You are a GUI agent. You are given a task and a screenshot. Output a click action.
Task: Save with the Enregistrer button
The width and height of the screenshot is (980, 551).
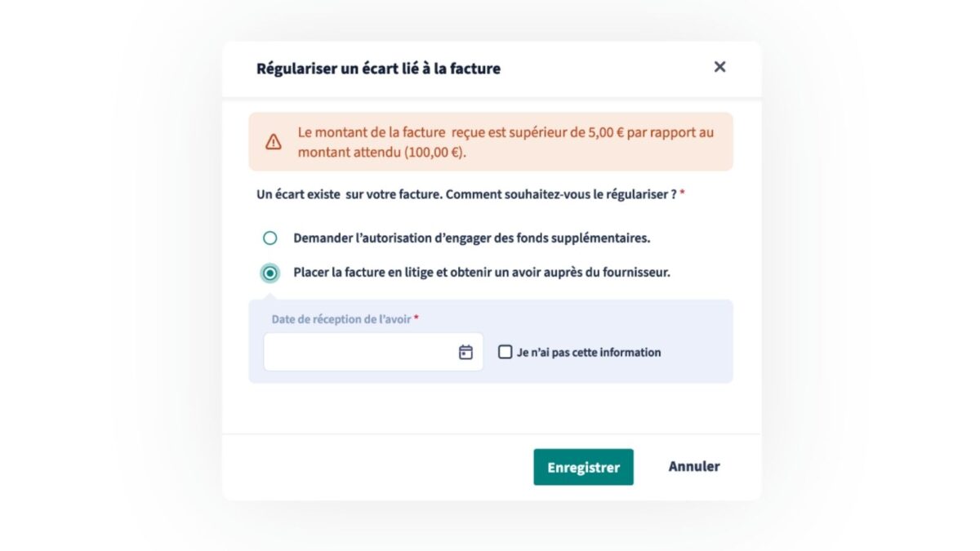tap(583, 467)
